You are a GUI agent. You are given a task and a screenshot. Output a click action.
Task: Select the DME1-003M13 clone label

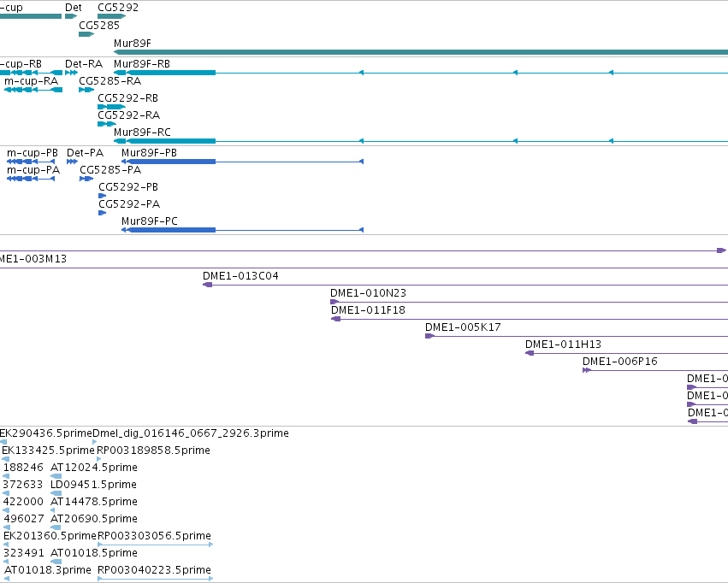(x=33, y=259)
